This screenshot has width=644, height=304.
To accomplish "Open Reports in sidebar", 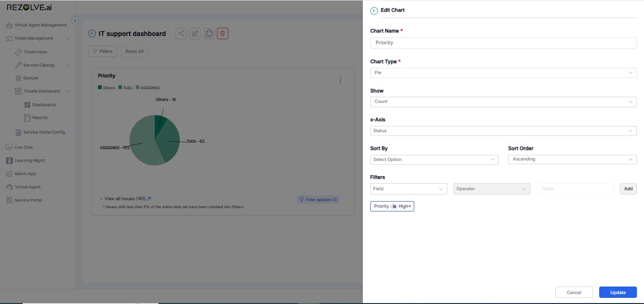I will 40,118.
